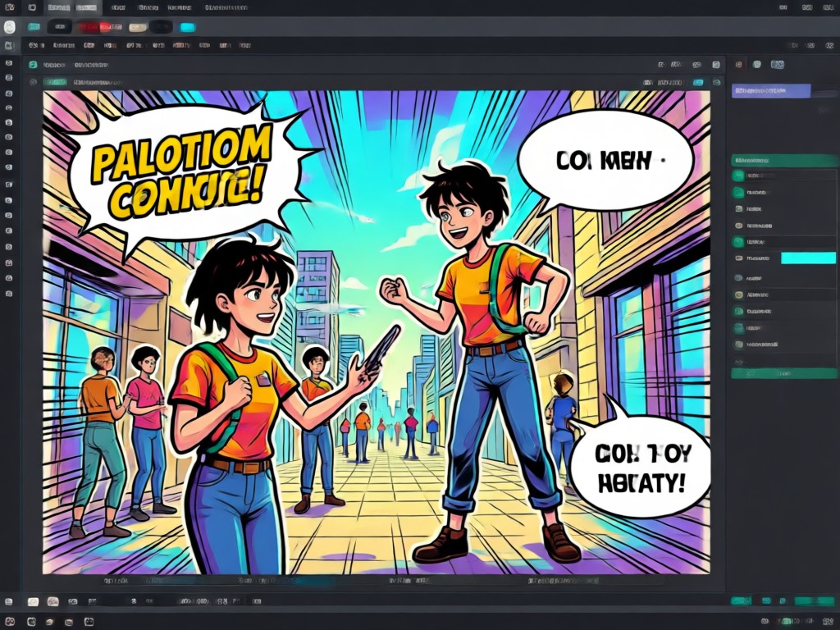
Task: Select the "COI MEHN" speech bubble on canvas
Action: click(x=605, y=161)
